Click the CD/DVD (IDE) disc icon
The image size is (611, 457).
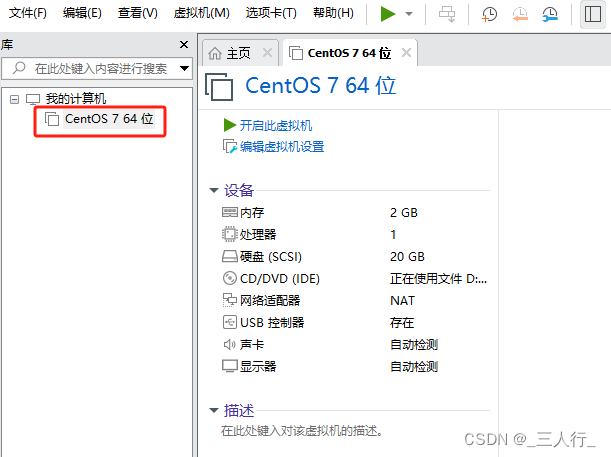point(230,278)
